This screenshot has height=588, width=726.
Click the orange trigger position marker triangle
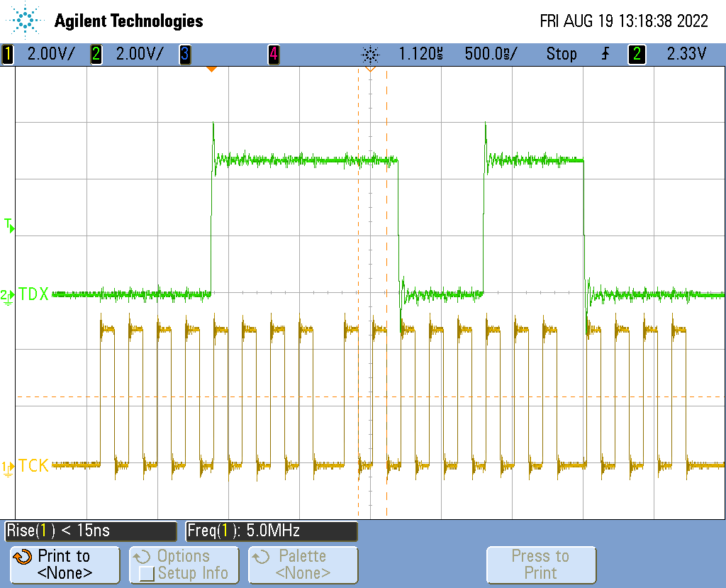(211, 69)
